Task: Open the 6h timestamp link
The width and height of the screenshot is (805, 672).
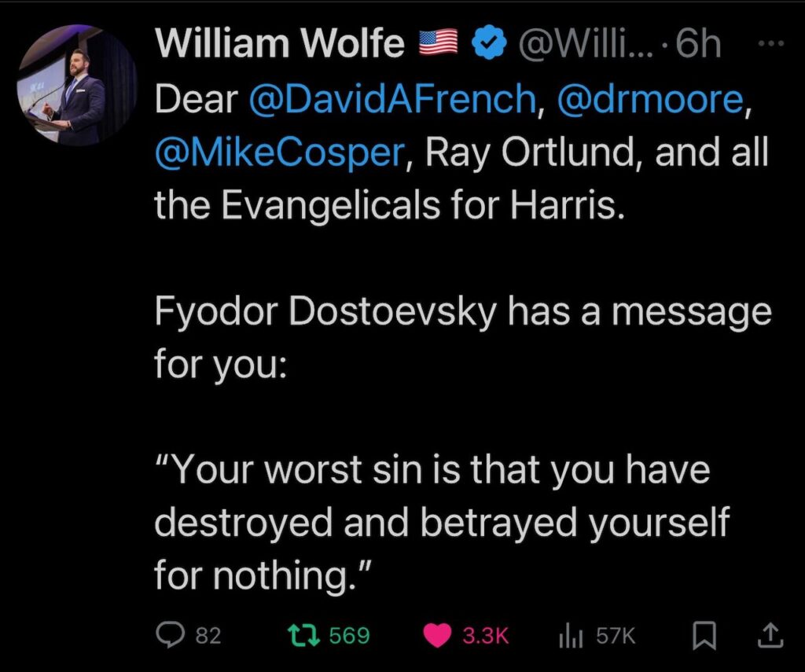Action: pyautogui.click(x=699, y=45)
